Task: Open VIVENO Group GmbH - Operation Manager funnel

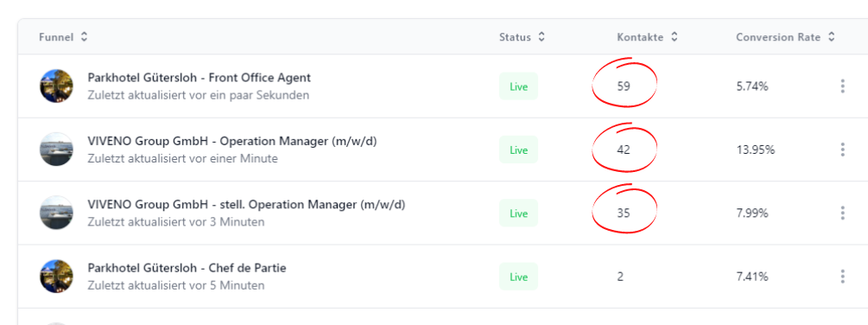Action: click(x=232, y=141)
